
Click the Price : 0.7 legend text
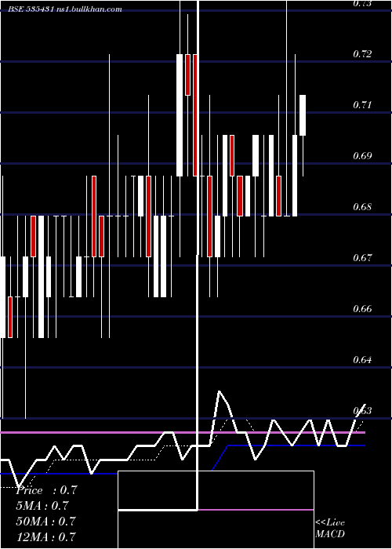click(46, 490)
